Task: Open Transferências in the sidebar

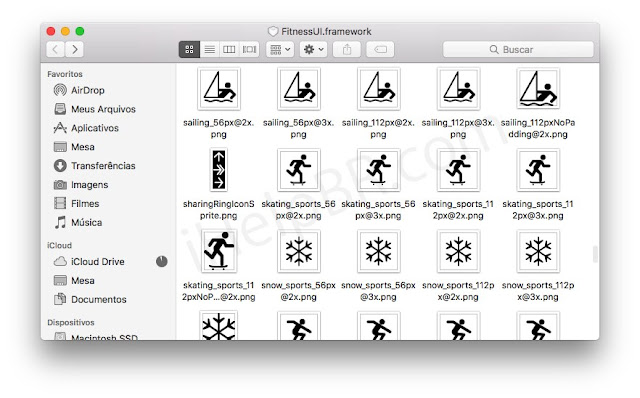Action: [x=94, y=166]
